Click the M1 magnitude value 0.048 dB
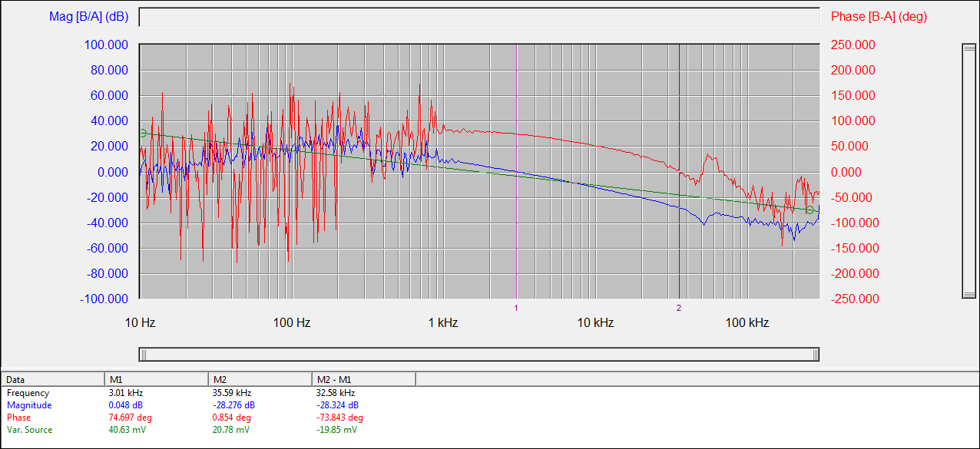980x449 pixels. 126,405
